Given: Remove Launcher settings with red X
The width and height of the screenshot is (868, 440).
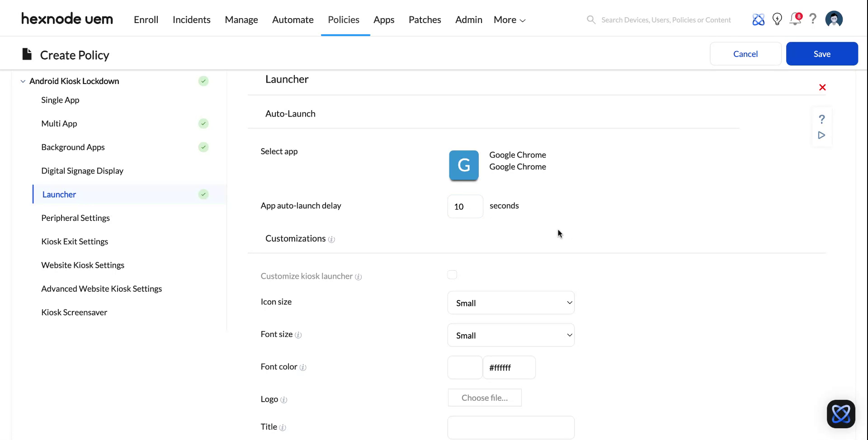Looking at the screenshot, I should click(822, 88).
